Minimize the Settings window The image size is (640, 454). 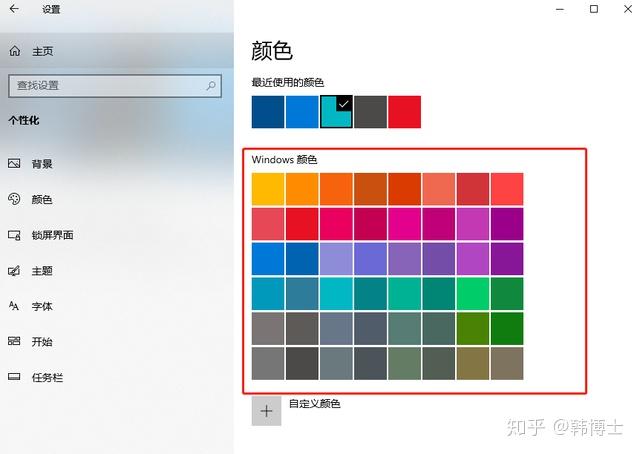(x=560, y=9)
